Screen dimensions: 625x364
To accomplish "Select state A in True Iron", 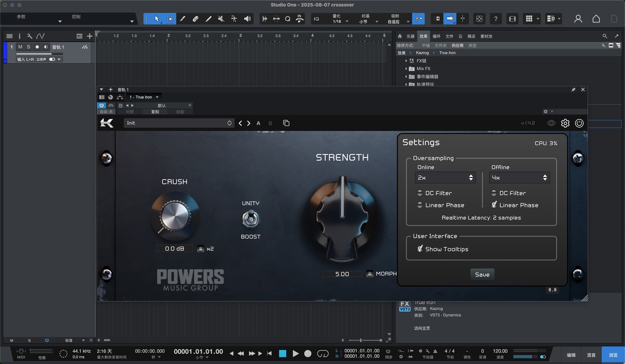I will (258, 123).
